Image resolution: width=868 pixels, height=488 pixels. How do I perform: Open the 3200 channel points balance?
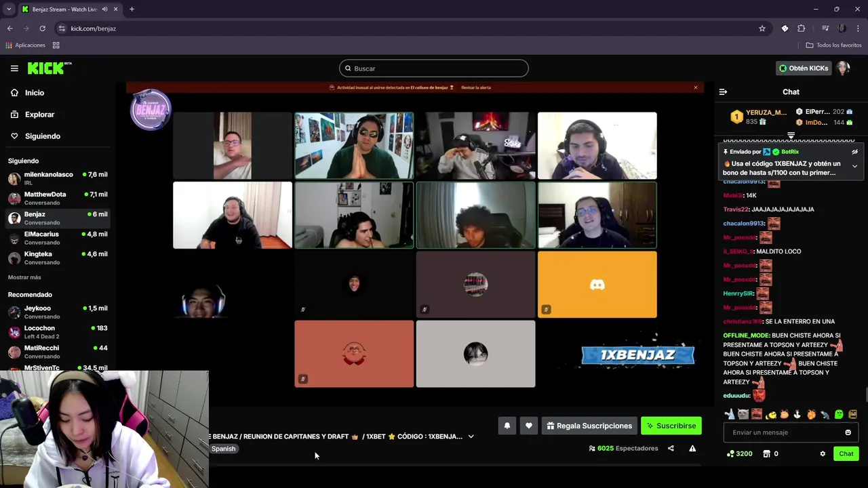click(739, 453)
